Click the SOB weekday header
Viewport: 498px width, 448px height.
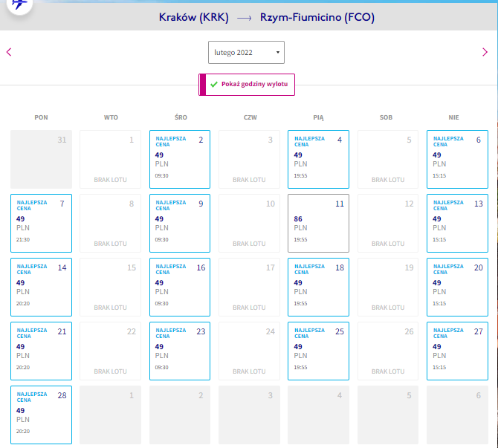tap(387, 117)
